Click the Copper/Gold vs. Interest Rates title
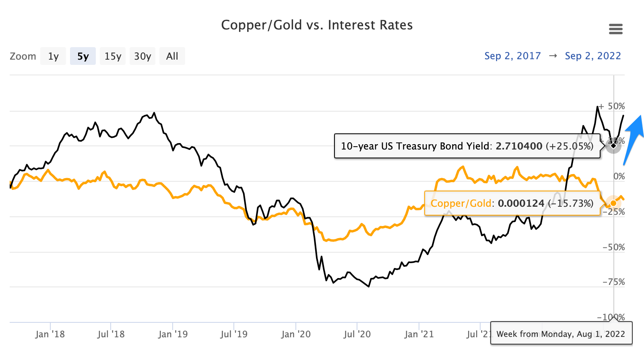Image resolution: width=644 pixels, height=353 pixels. [x=317, y=25]
